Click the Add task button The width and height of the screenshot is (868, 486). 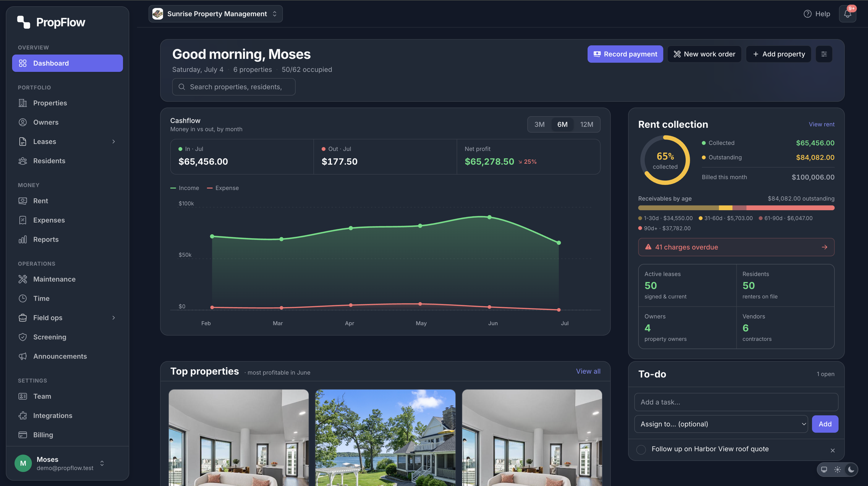coord(825,424)
